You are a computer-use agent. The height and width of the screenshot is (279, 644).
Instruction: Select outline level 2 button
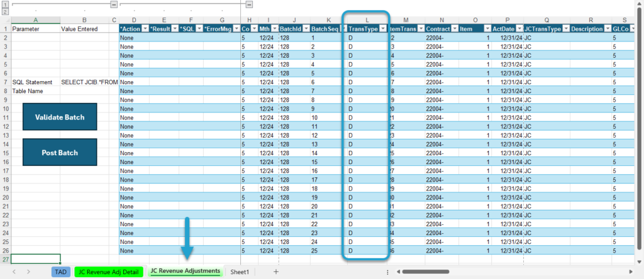coord(5,11)
